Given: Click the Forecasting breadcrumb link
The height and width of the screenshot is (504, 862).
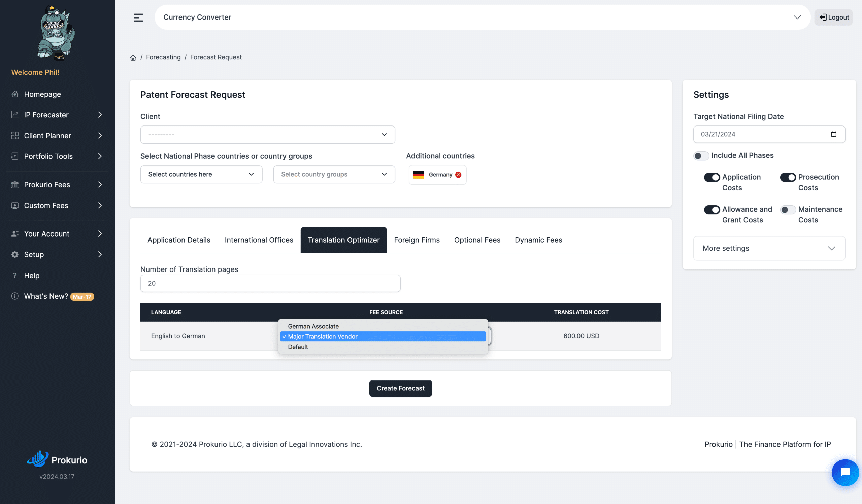Looking at the screenshot, I should [163, 57].
